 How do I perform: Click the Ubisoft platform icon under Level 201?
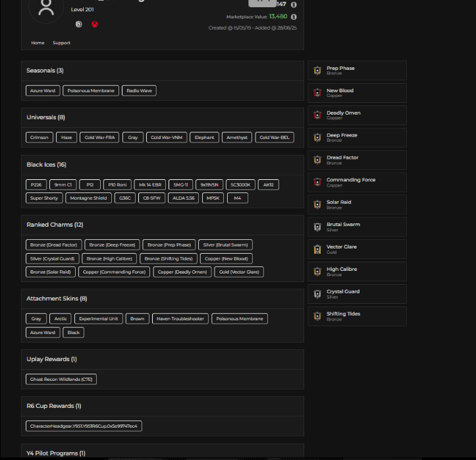78,24
